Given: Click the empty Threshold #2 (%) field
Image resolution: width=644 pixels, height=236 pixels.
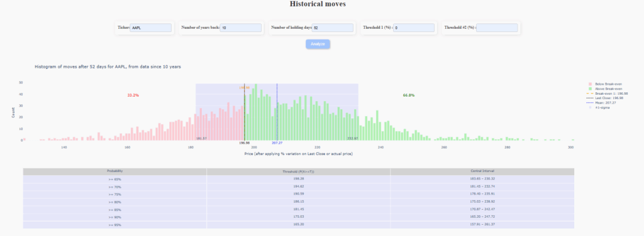Looking at the screenshot, I should pyautogui.click(x=497, y=28).
